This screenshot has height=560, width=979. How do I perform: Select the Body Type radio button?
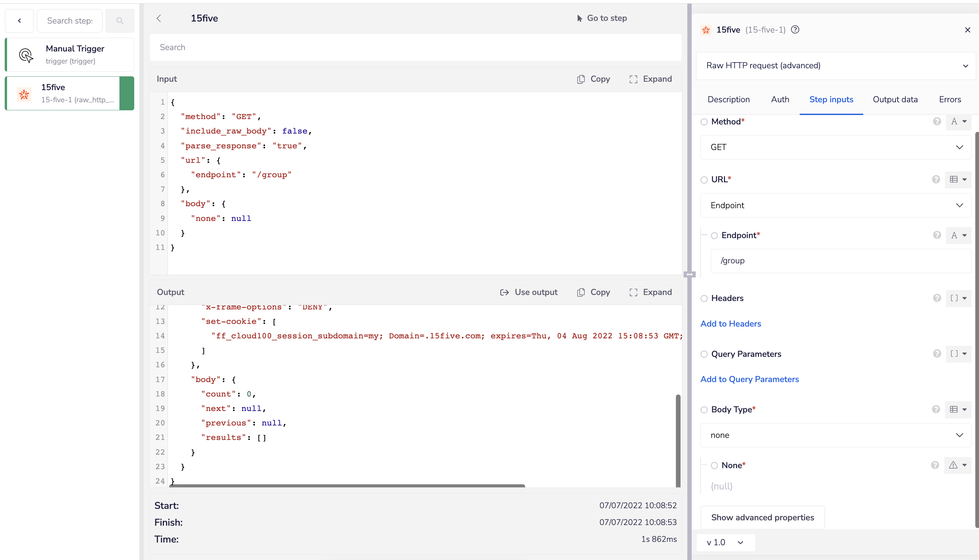coord(704,410)
